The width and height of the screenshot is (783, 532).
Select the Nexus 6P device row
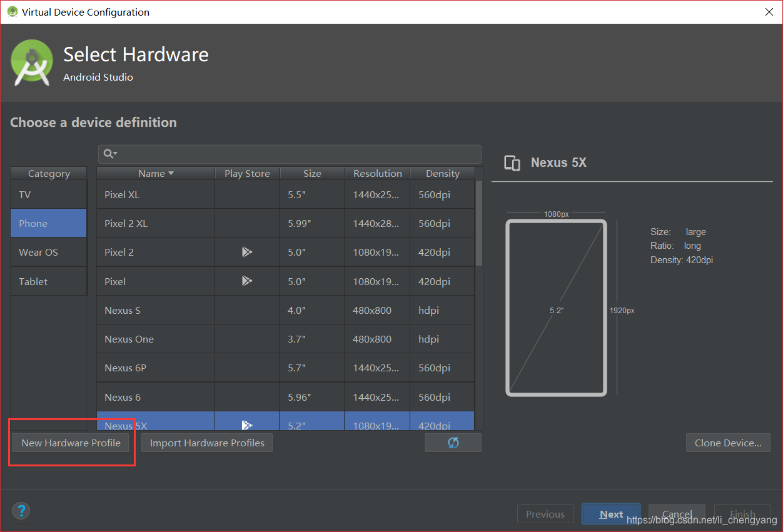click(286, 368)
